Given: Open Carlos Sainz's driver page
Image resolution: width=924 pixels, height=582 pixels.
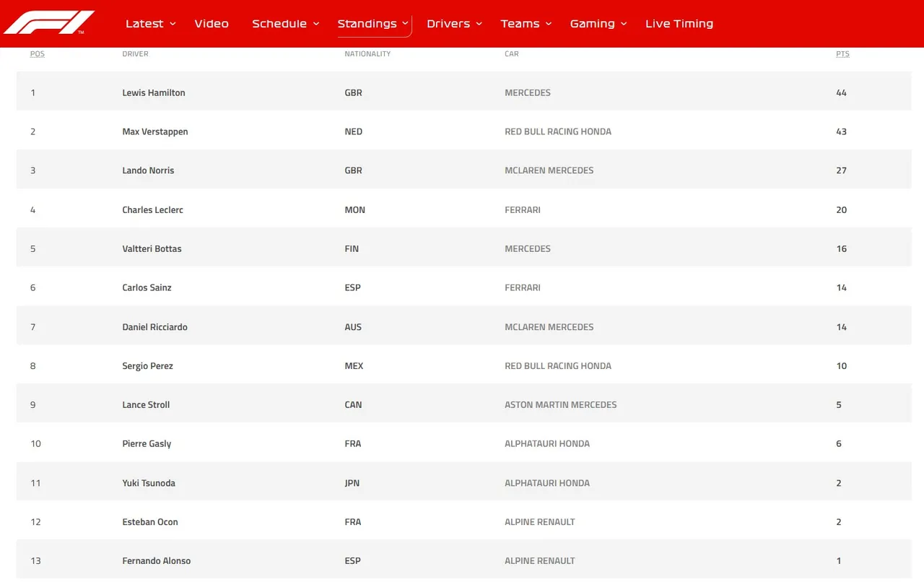Looking at the screenshot, I should tap(147, 287).
